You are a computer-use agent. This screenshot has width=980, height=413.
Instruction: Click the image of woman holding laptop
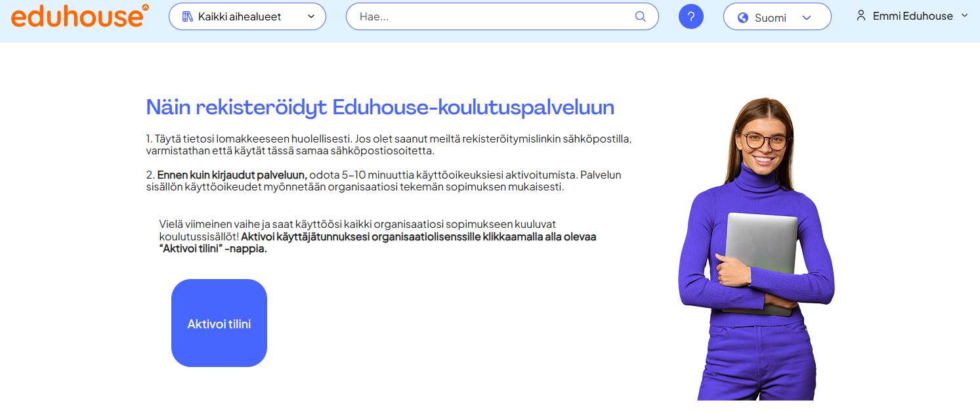click(756, 249)
